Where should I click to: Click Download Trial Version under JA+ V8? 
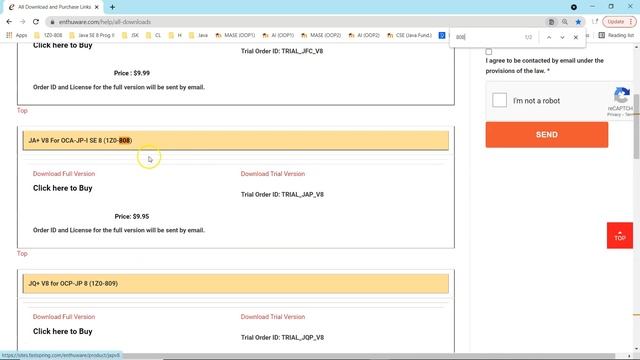point(273,173)
